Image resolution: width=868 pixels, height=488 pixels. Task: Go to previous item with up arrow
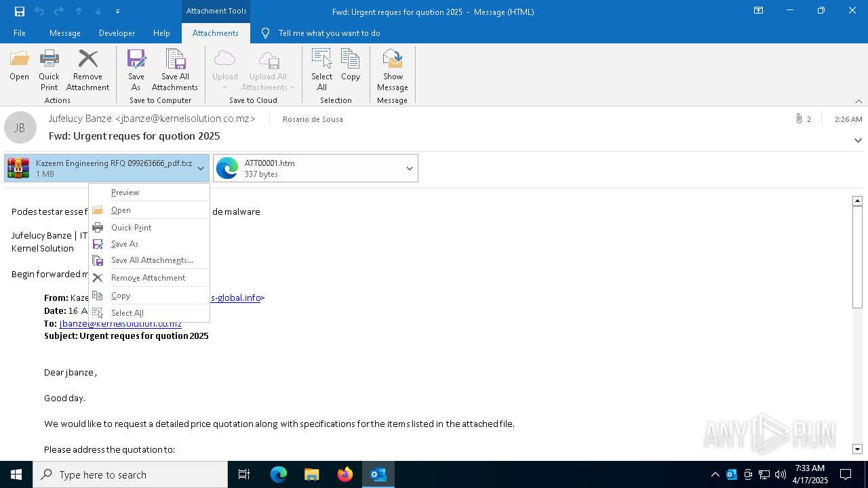(79, 12)
